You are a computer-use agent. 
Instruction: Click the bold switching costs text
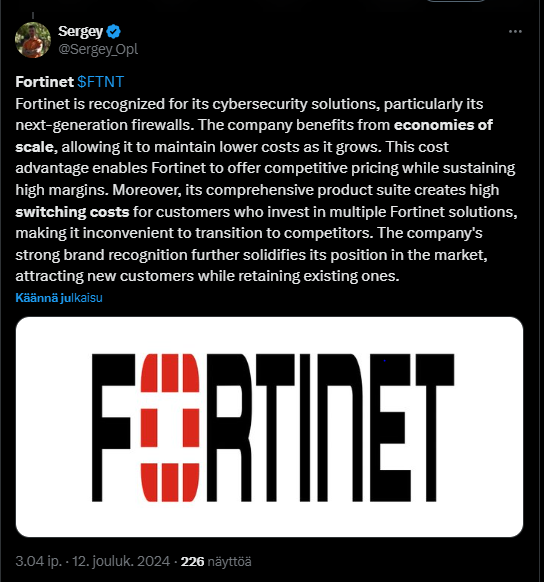point(72,212)
